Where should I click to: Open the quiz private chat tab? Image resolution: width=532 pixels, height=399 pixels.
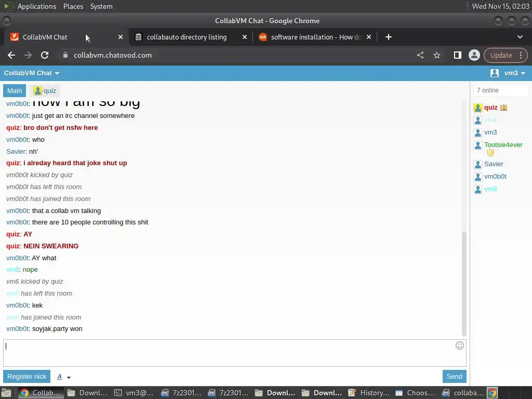[45, 90]
